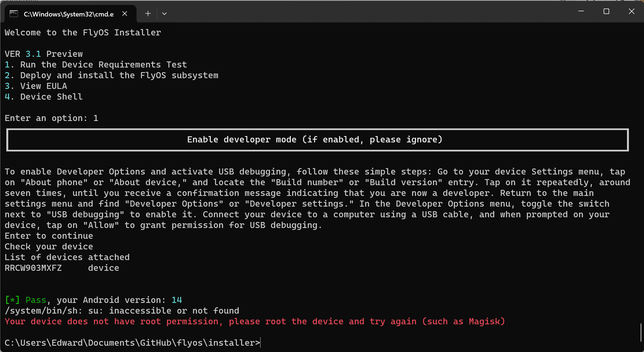Click the 'Device Shell' menu line
The width and height of the screenshot is (644, 352).
point(44,97)
